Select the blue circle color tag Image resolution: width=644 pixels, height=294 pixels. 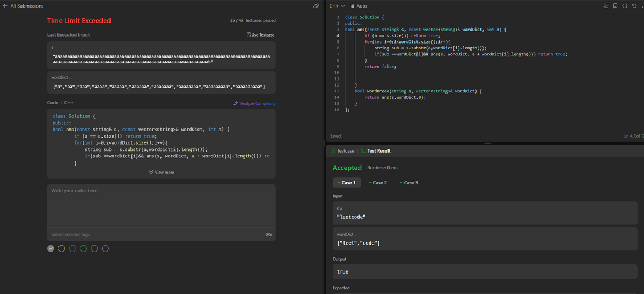(x=72, y=248)
